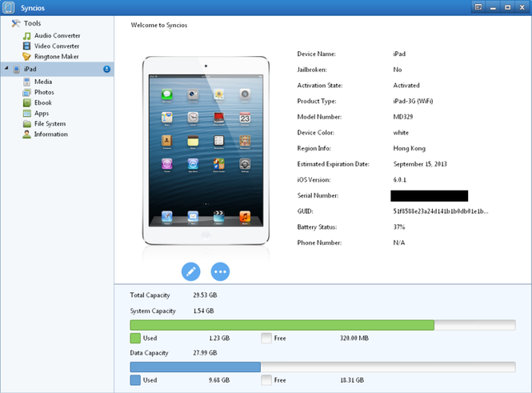
Task: Open the Ebook icon under iPad
Action: click(x=27, y=102)
